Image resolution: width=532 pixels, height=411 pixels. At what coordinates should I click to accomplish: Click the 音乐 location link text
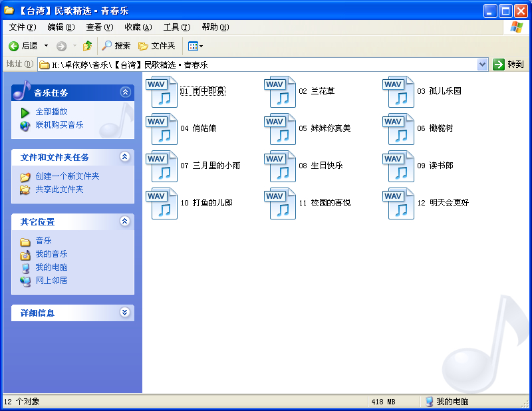(x=44, y=241)
